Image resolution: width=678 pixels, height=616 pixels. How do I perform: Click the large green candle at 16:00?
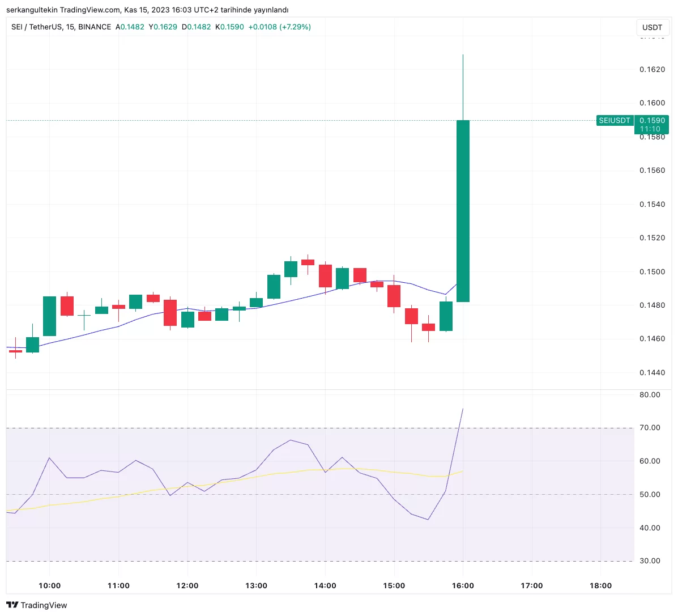tap(463, 211)
